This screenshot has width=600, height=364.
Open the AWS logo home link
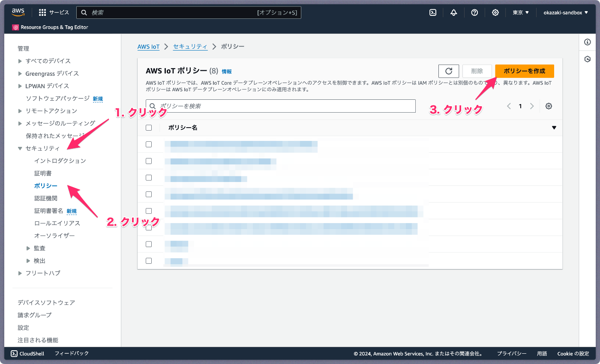[x=18, y=12]
